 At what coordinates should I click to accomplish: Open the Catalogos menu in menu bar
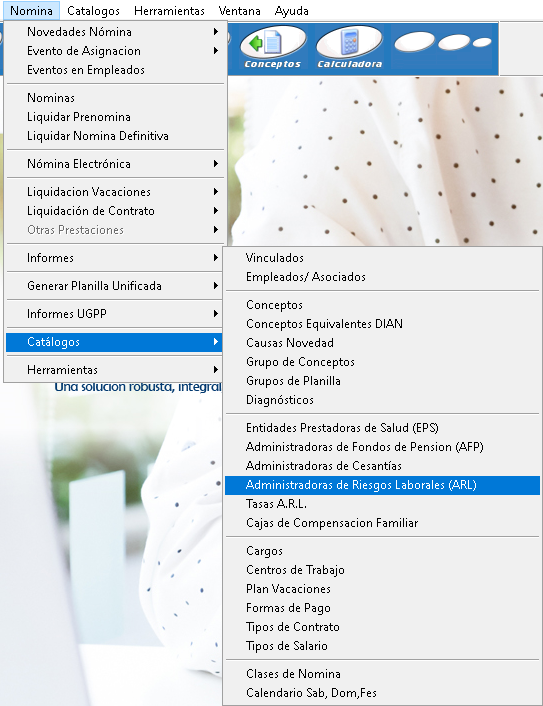pos(93,11)
